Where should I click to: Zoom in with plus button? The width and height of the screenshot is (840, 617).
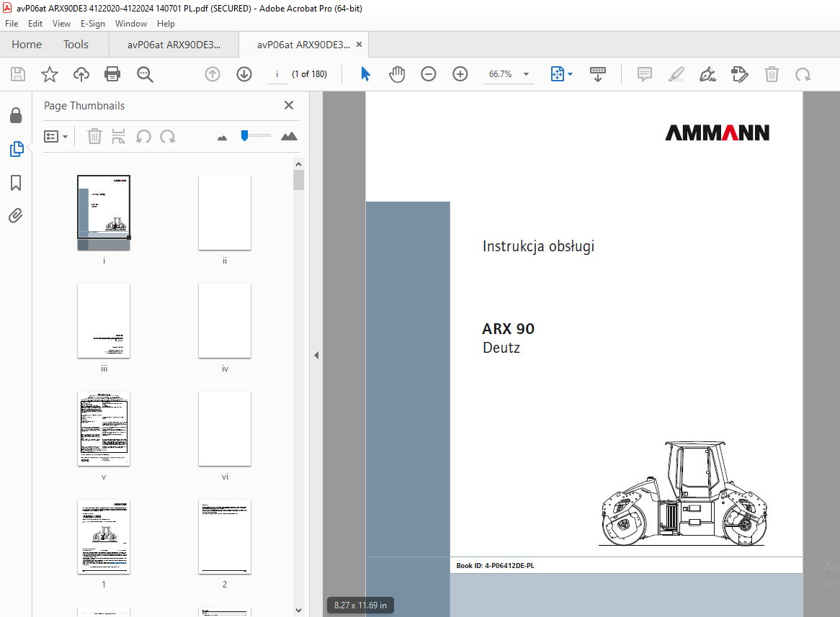(460, 74)
